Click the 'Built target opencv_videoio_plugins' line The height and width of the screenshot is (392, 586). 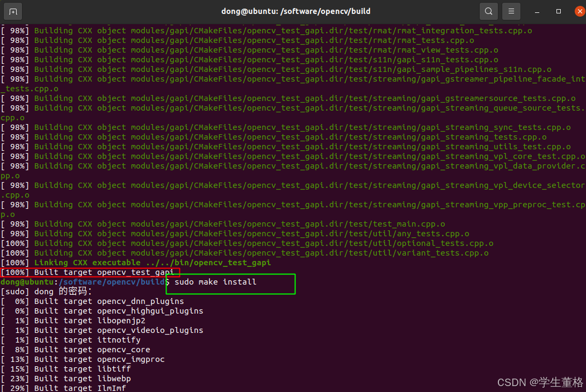pos(102,330)
